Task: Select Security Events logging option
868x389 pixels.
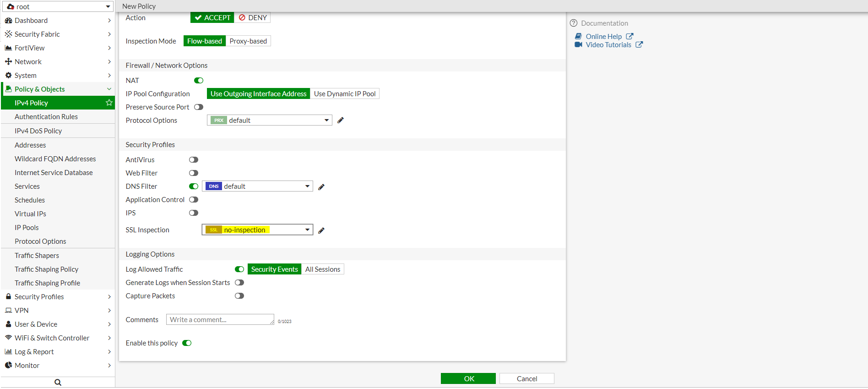Action: (x=274, y=269)
